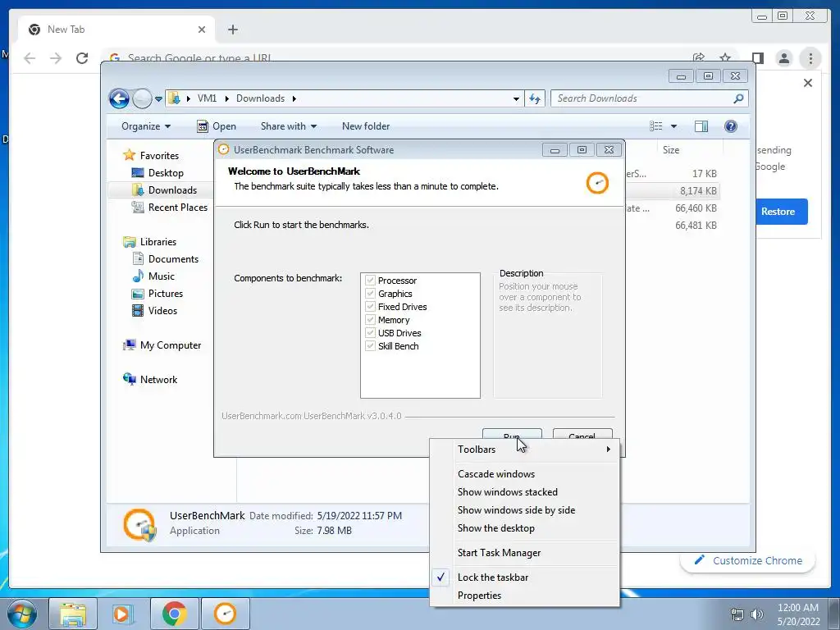
Task: Open the Organize menu
Action: point(146,126)
